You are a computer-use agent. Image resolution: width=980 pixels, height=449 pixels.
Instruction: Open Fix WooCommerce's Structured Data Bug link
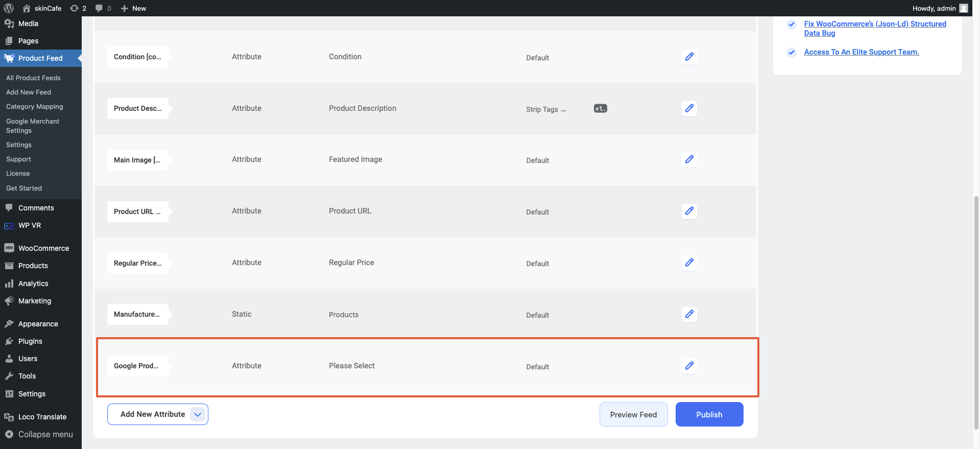click(x=875, y=29)
